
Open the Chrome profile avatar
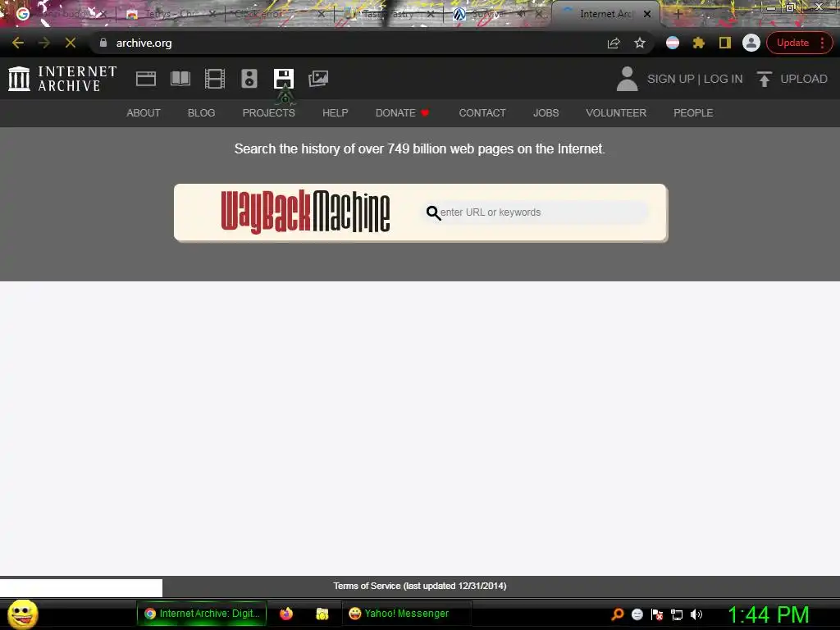tap(751, 43)
